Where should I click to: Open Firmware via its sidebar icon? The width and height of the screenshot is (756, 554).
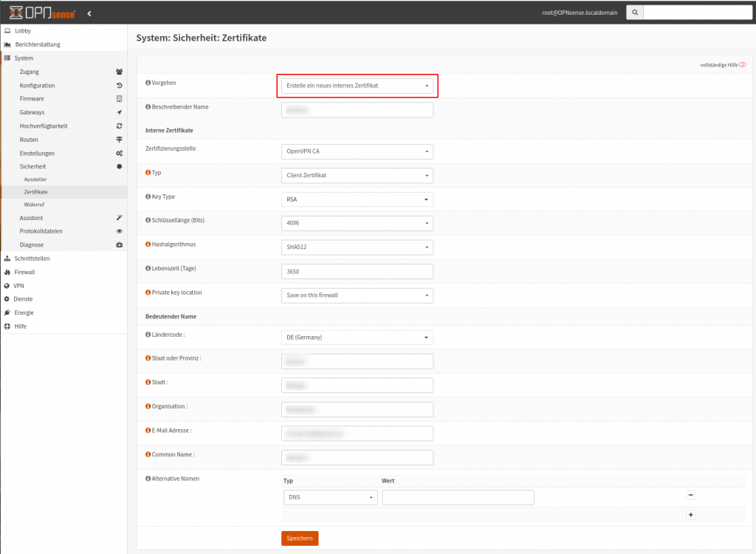[117, 98]
